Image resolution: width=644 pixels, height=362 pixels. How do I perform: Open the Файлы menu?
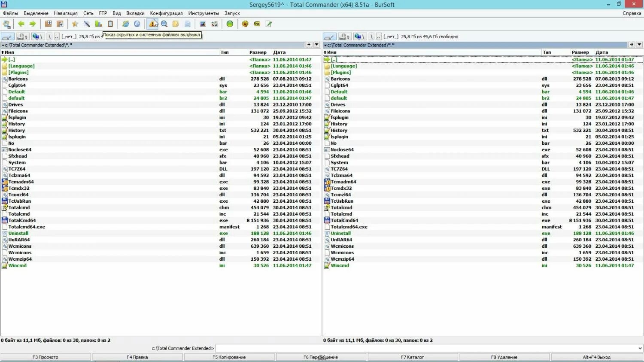tap(10, 13)
